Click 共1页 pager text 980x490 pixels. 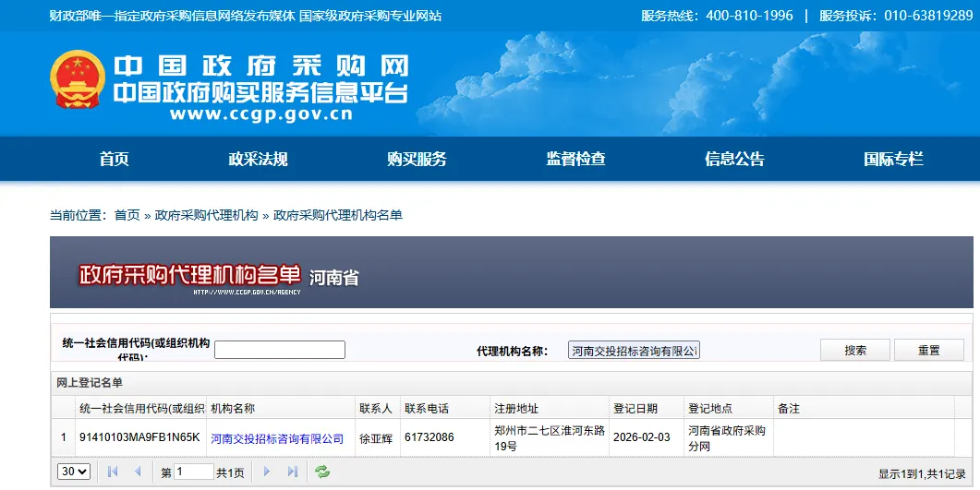[x=230, y=473]
